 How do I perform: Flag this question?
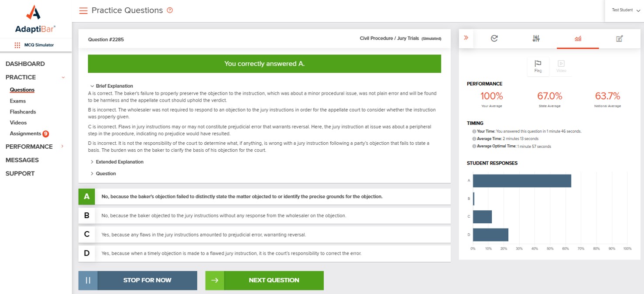click(538, 67)
